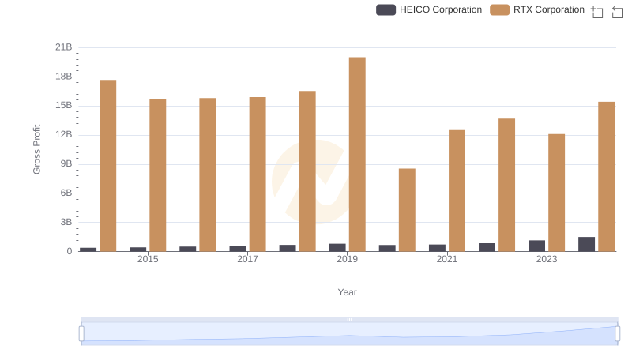
Task: Click the Gross Profit axis title
Action: click(36, 149)
